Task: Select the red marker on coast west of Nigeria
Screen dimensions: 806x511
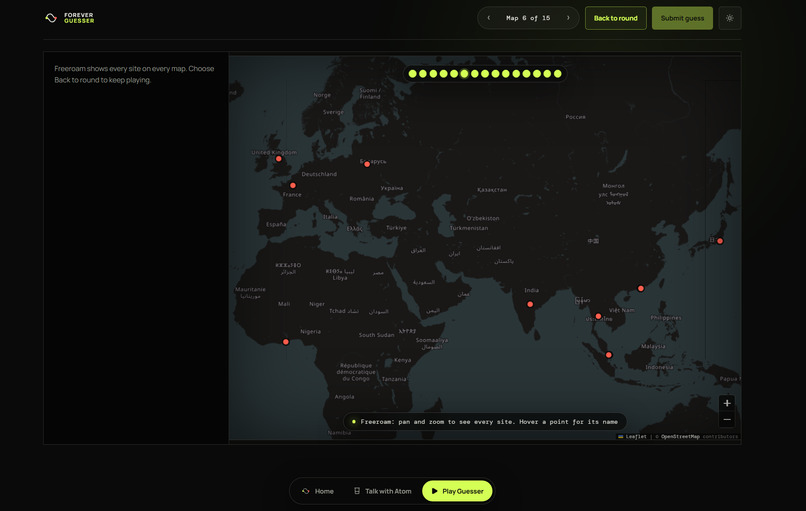Action: tap(286, 342)
